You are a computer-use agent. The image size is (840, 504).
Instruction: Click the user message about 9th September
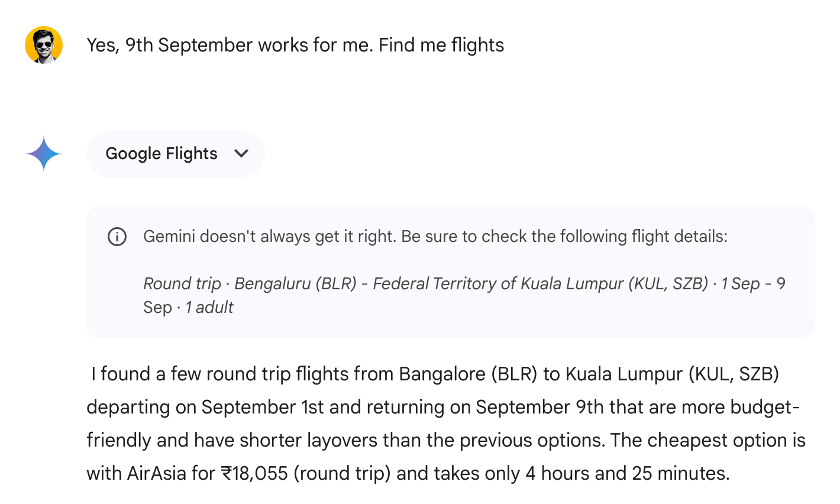click(x=295, y=45)
